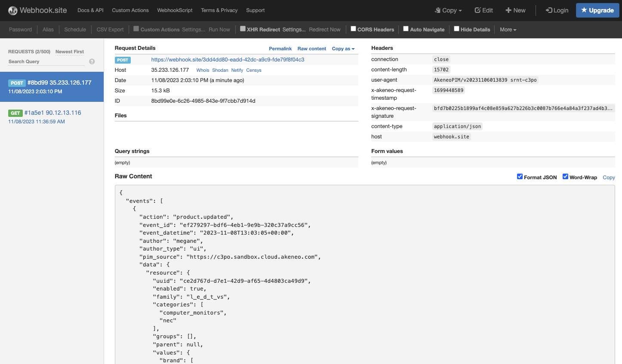This screenshot has width=622, height=364.
Task: Click Run Now for custom actions
Action: (219, 30)
